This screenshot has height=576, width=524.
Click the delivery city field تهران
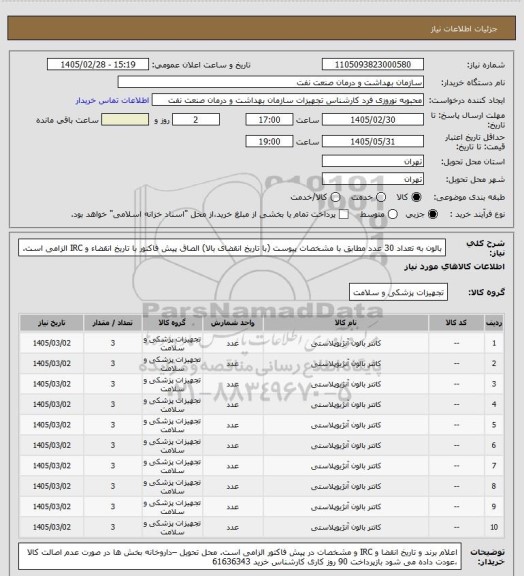point(373,179)
